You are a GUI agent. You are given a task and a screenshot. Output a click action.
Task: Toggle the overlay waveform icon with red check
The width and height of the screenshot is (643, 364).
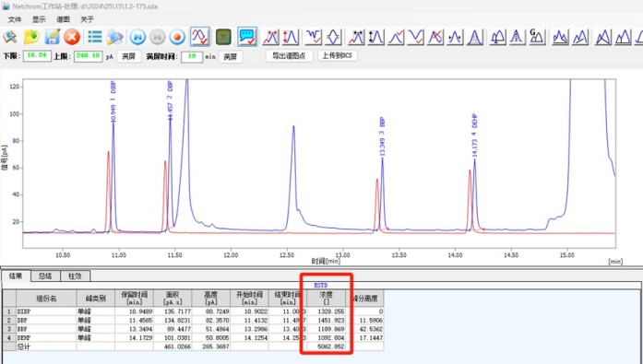click(x=200, y=37)
